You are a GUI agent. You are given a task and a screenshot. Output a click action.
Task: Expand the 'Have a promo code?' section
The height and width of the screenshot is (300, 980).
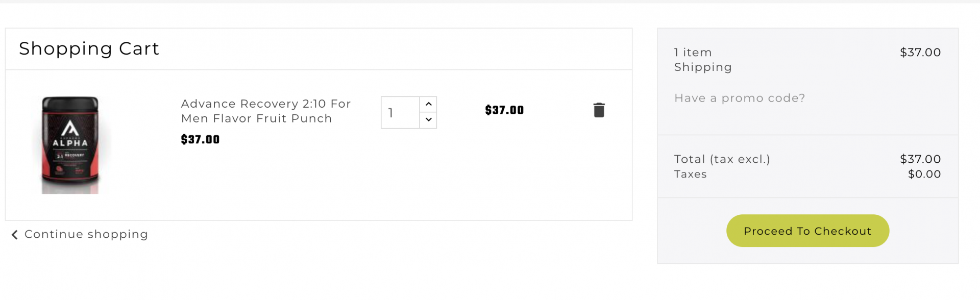[739, 98]
